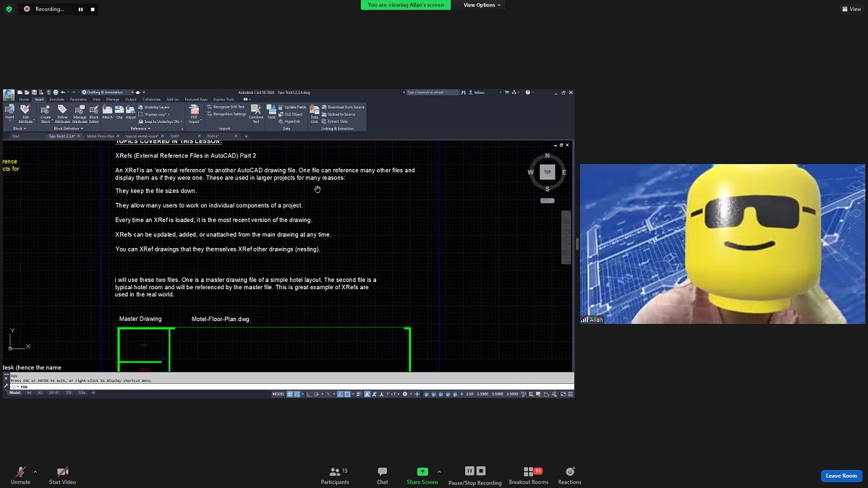Open the Autodesk App Store cart icon
This screenshot has width=868, height=488.
click(506, 93)
